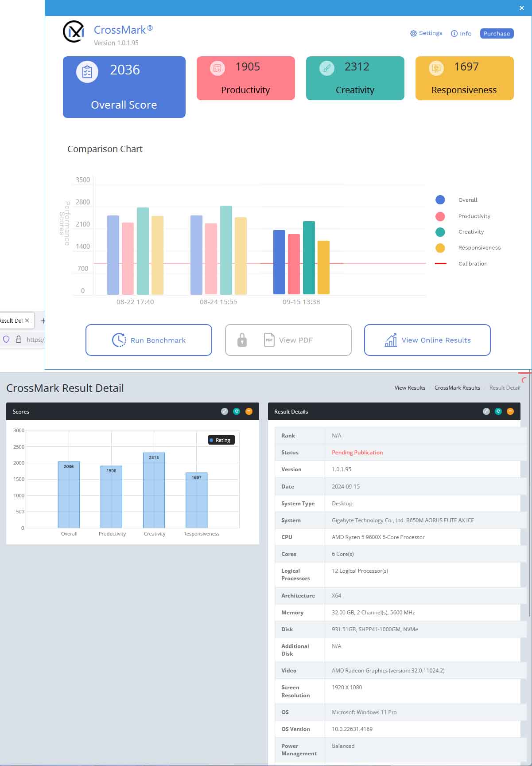532x766 pixels.
Task: Toggle the Creativity legend color dot
Action: point(440,232)
